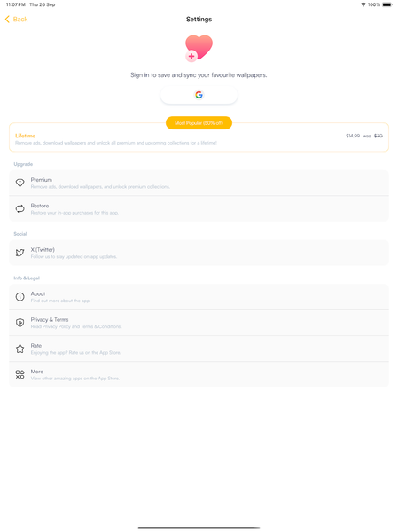Tap the Privacy shield icon

click(x=20, y=323)
